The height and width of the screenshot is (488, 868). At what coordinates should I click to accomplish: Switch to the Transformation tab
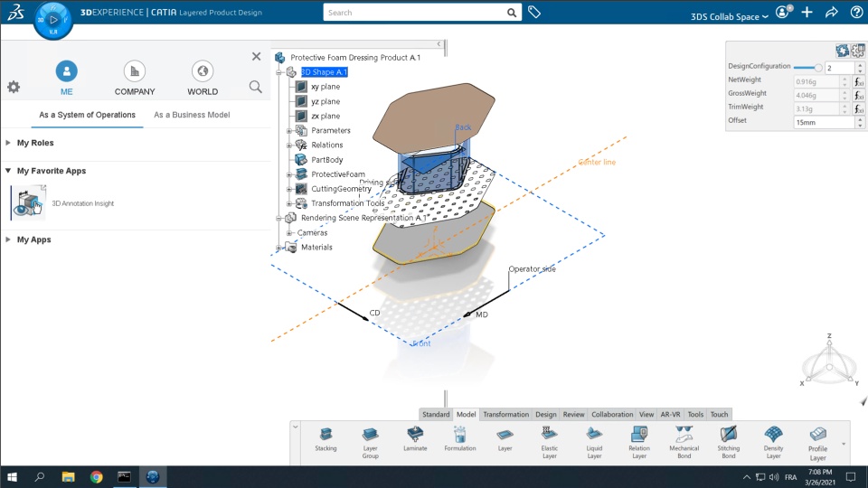[506, 415]
